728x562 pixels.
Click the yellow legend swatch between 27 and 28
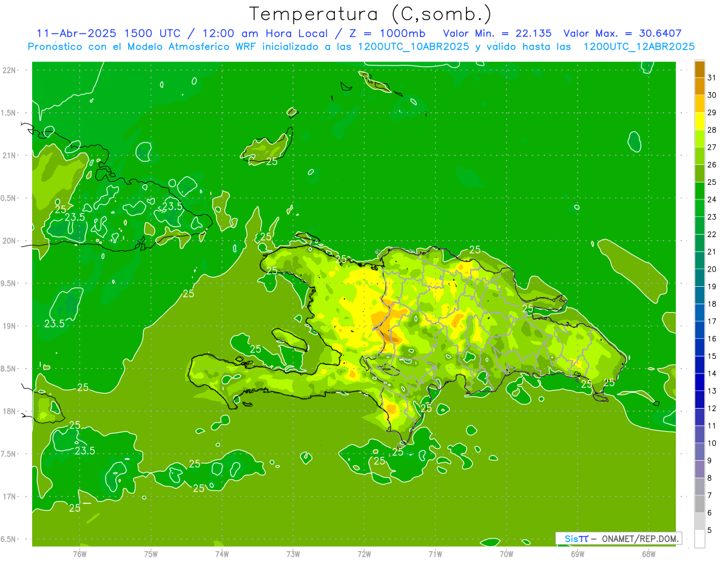point(699,139)
